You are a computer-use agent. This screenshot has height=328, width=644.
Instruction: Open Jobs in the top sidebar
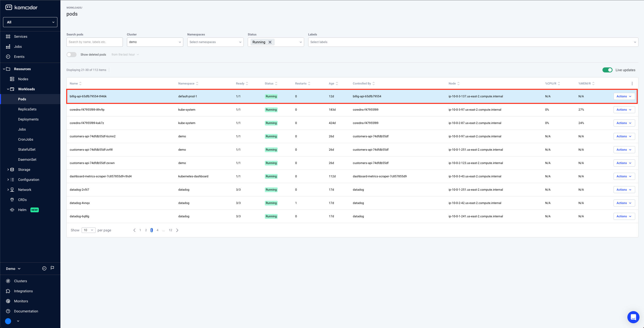pyautogui.click(x=18, y=47)
